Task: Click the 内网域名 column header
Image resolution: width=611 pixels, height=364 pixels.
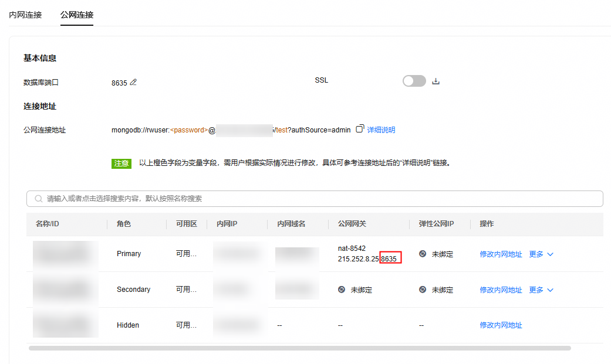Action: tap(291, 224)
